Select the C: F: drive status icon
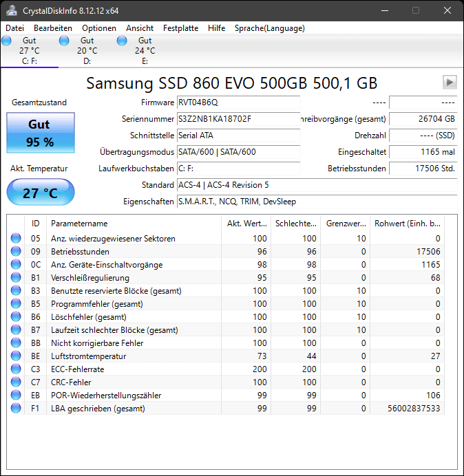The width and height of the screenshot is (464, 476). coord(6,41)
